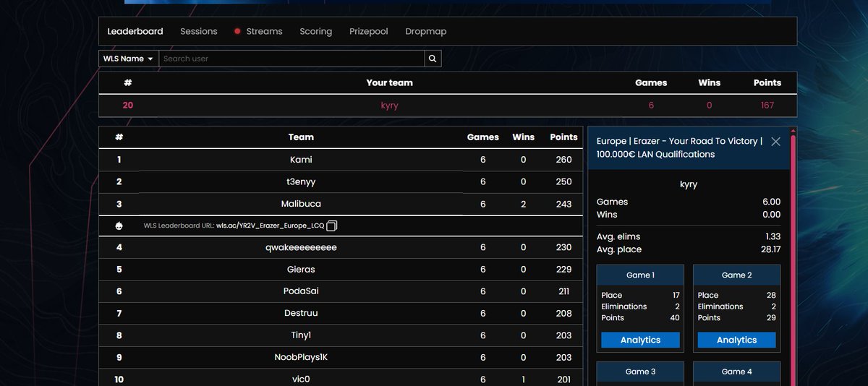Click the Wins column header in leaderboard
The image size is (868, 386).
[523, 137]
